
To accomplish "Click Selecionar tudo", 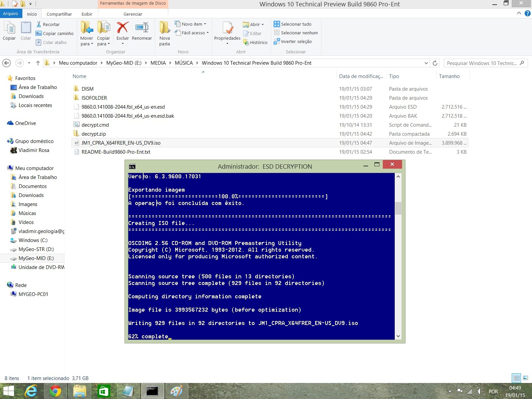I will (293, 24).
